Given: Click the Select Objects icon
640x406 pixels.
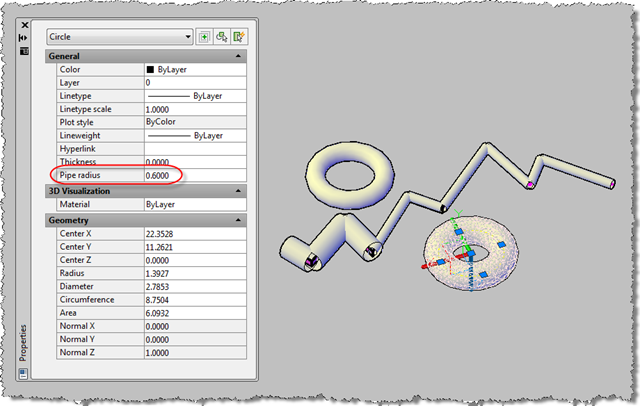Looking at the screenshot, I should (x=221, y=37).
